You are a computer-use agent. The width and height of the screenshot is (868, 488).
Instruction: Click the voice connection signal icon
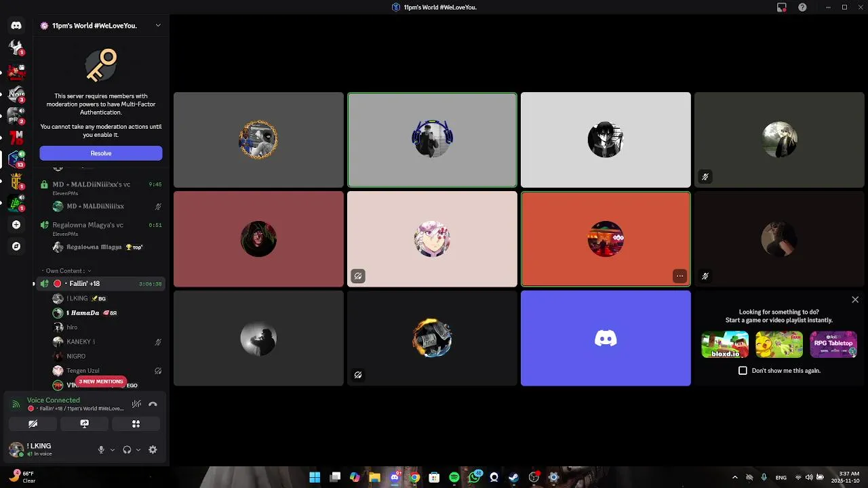tap(16, 405)
